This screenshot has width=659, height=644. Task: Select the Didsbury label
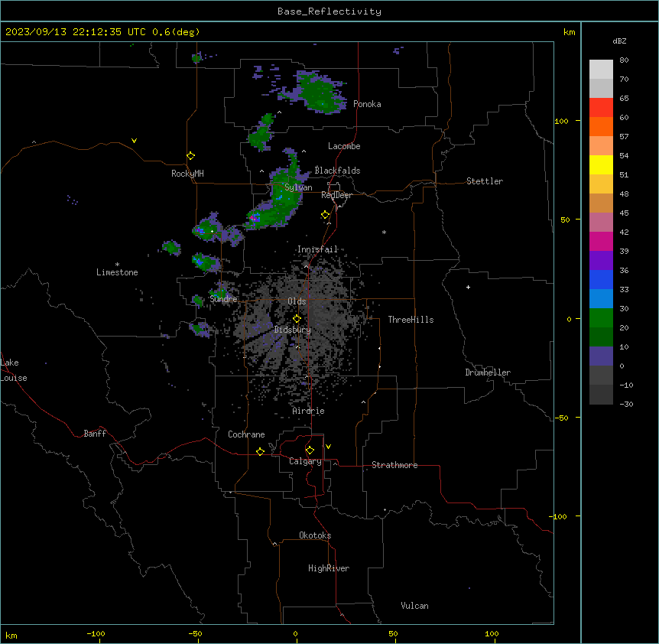pos(293,330)
